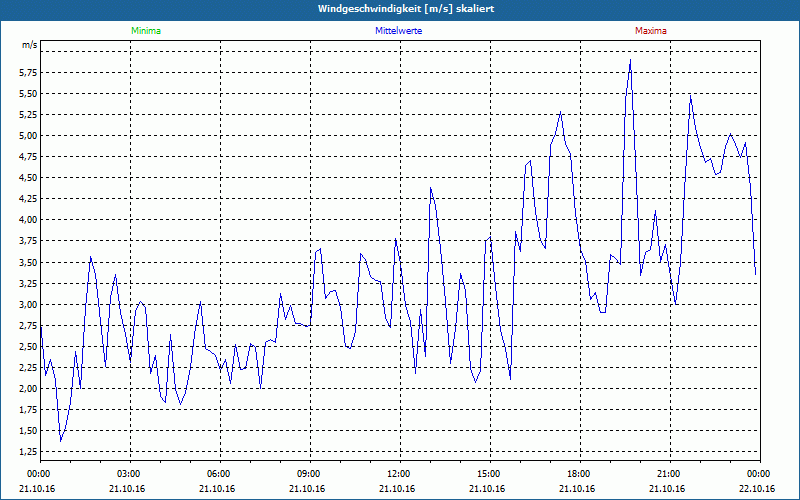Click the 3,75 y-axis value
The width and height of the screenshot is (800, 500).
[x=30, y=241]
